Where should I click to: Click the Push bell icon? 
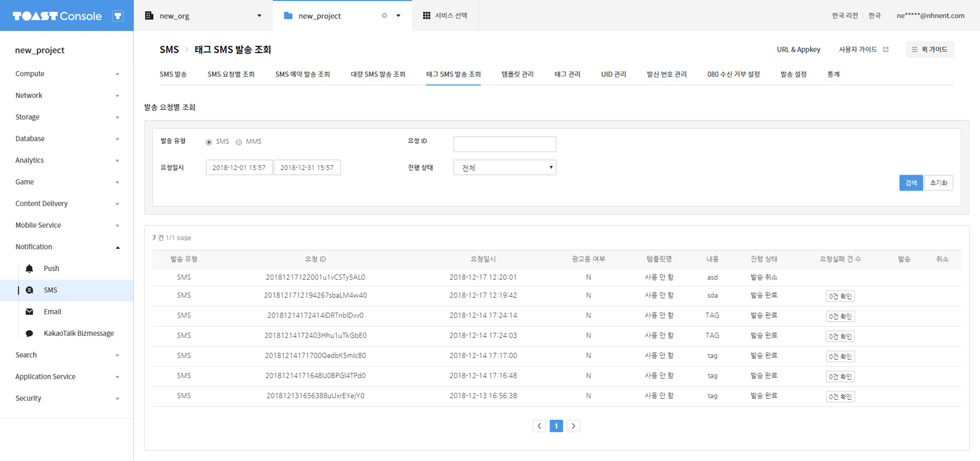coord(29,268)
